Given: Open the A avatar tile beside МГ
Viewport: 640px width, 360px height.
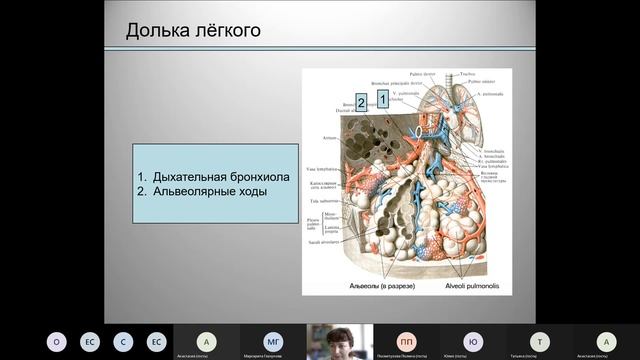Looking at the screenshot, I should (x=207, y=342).
